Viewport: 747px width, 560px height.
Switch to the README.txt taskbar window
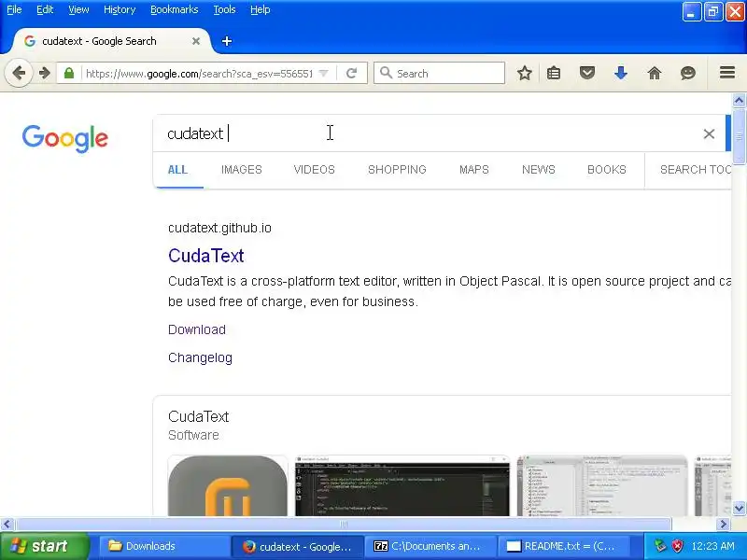point(564,546)
